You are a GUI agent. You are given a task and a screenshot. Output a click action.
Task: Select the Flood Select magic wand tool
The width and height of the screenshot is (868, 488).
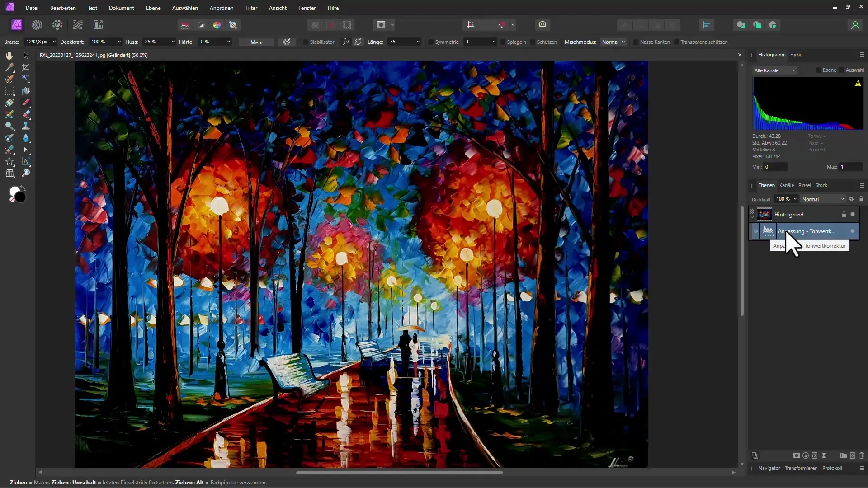tap(26, 79)
